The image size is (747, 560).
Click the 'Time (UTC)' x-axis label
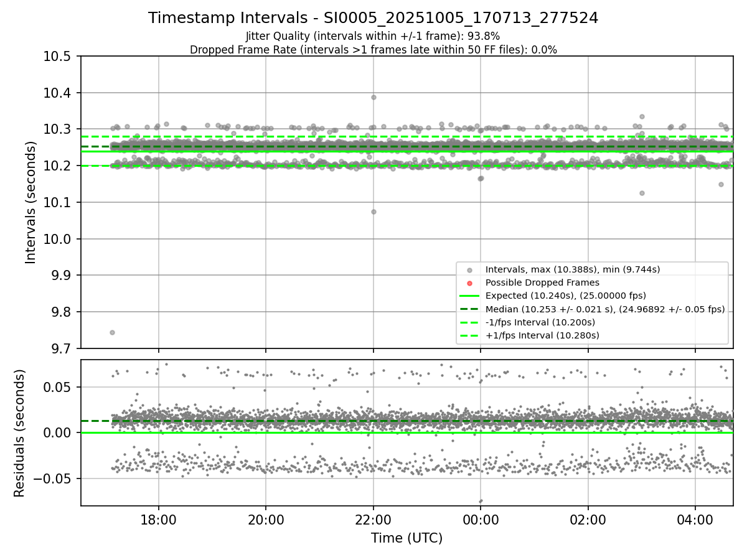(406, 539)
